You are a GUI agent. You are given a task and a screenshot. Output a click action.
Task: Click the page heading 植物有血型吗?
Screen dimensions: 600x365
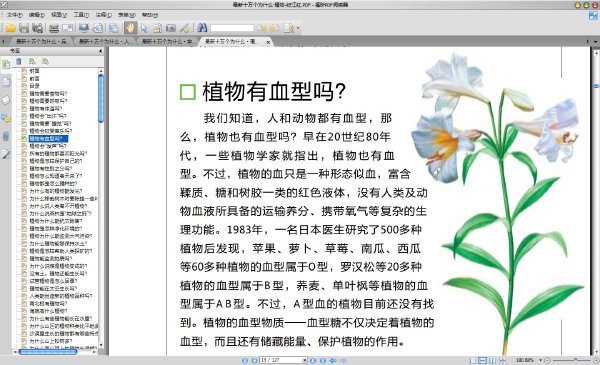(x=274, y=91)
